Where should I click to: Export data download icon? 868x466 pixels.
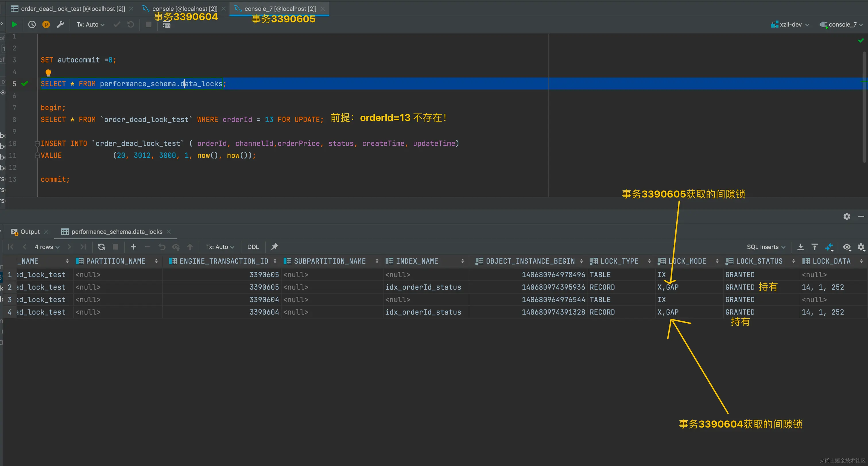pyautogui.click(x=801, y=247)
